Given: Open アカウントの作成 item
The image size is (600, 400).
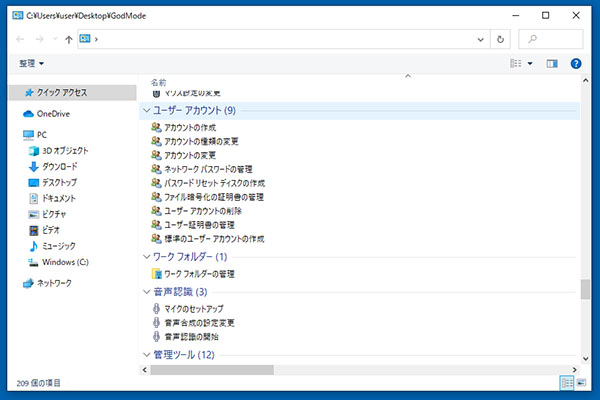Looking at the screenshot, I should coord(192,128).
